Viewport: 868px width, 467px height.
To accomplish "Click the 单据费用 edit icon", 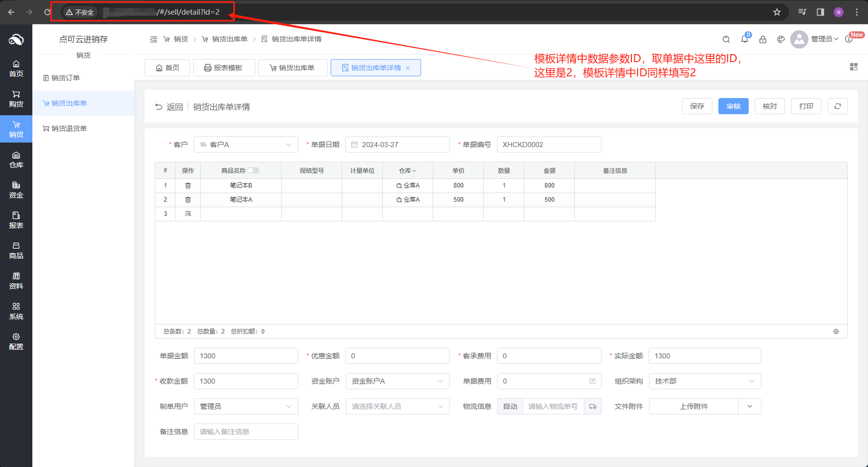I will point(592,381).
